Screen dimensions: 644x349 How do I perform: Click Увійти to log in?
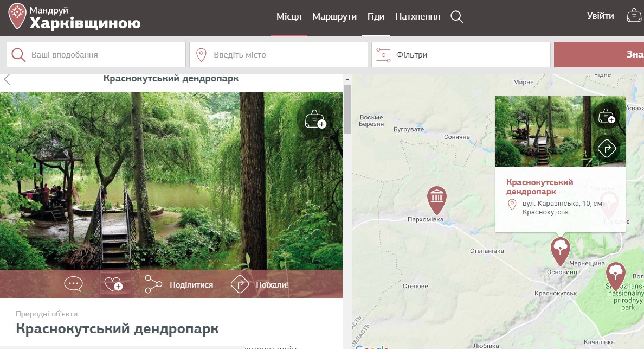(601, 16)
